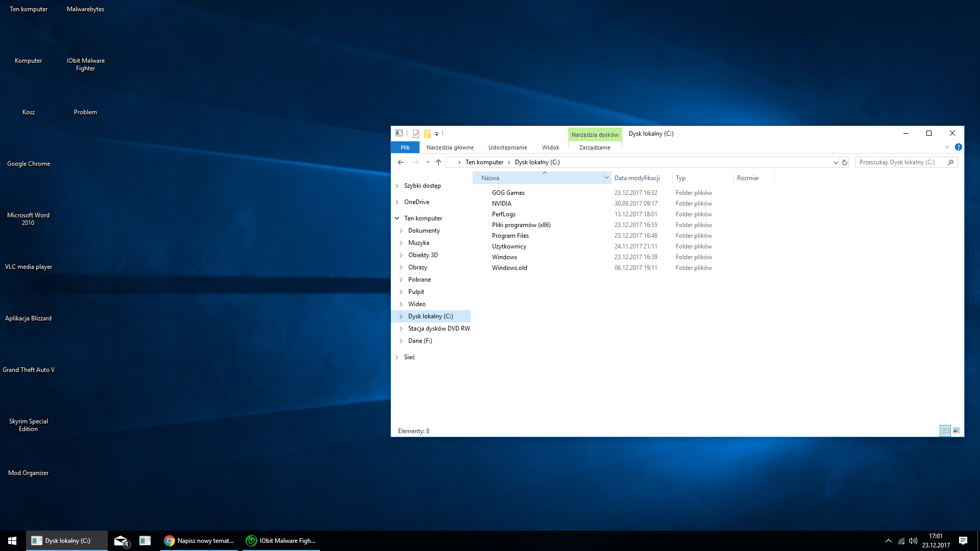Go back using the Back arrow

tap(401, 162)
